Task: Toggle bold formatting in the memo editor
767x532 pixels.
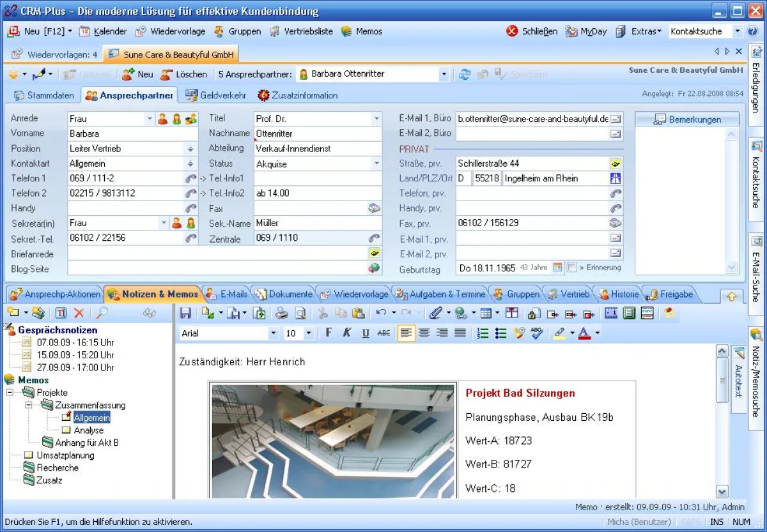Action: 329,333
